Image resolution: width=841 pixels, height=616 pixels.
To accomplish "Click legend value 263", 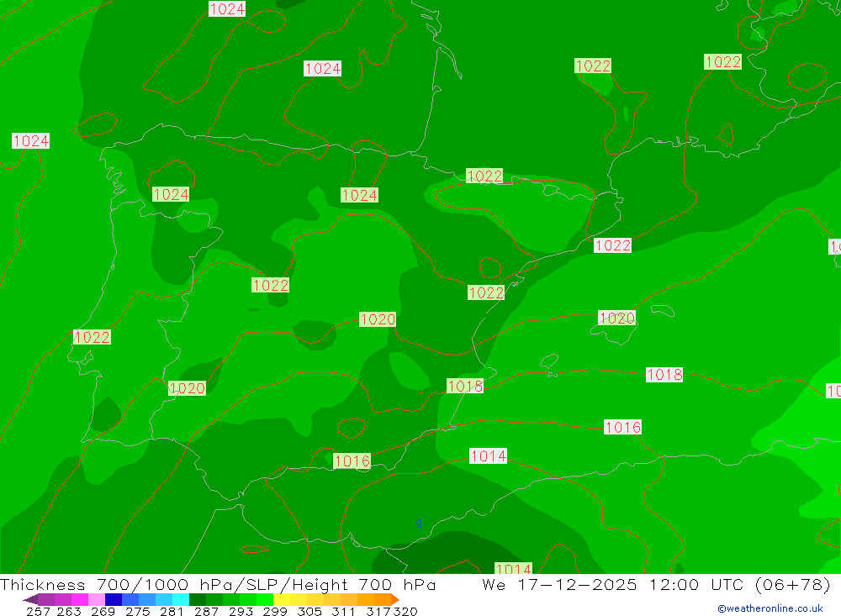I will pyautogui.click(x=69, y=611).
